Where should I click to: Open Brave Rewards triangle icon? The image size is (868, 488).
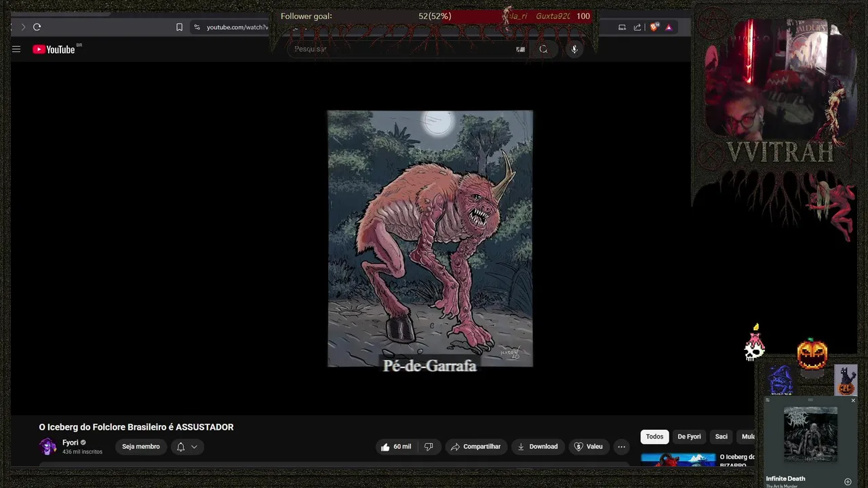[x=669, y=27]
